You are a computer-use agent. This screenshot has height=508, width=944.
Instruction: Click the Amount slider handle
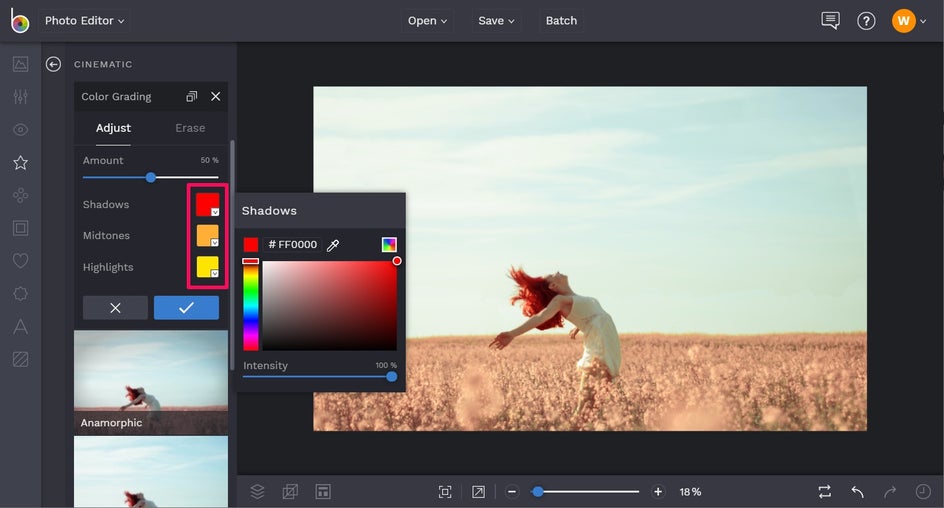151,177
